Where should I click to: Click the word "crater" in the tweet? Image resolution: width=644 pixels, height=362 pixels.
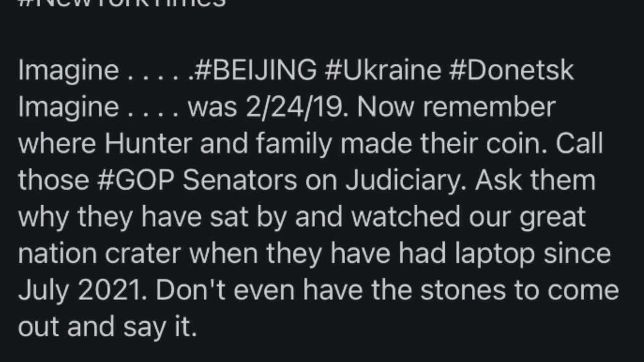[143, 254]
